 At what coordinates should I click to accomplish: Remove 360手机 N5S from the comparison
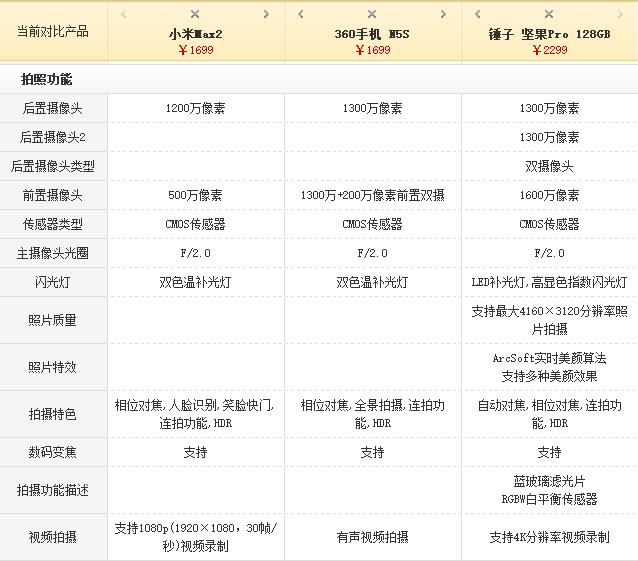click(x=372, y=14)
